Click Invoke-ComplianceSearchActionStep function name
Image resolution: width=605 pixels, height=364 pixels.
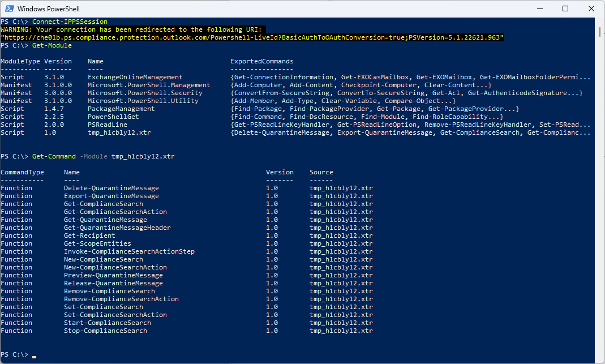[x=129, y=251]
